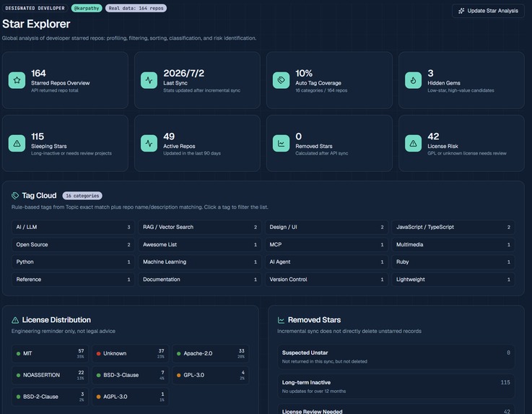Click the Star Explorer page title
The height and width of the screenshot is (414, 532).
(x=36, y=24)
